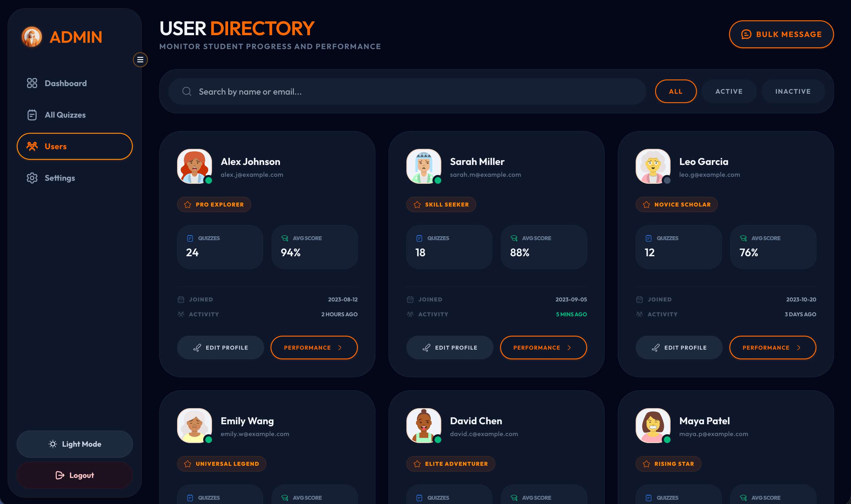
Task: Select the All filter pill
Action: [675, 91]
